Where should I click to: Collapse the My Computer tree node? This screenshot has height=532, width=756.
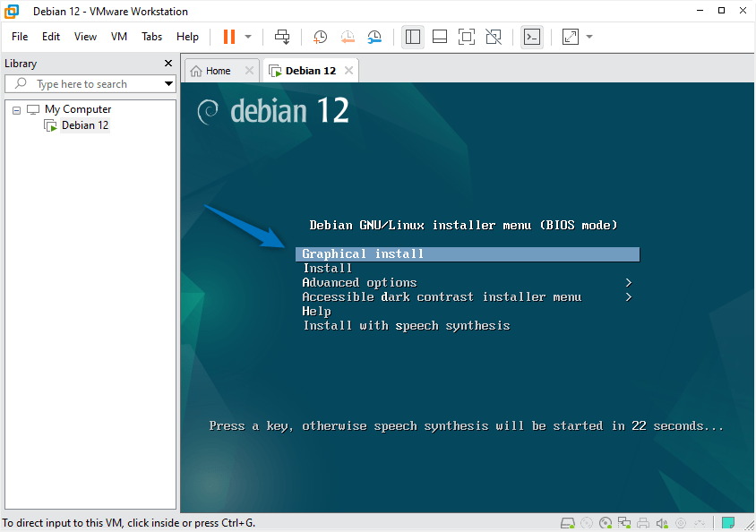(15, 108)
